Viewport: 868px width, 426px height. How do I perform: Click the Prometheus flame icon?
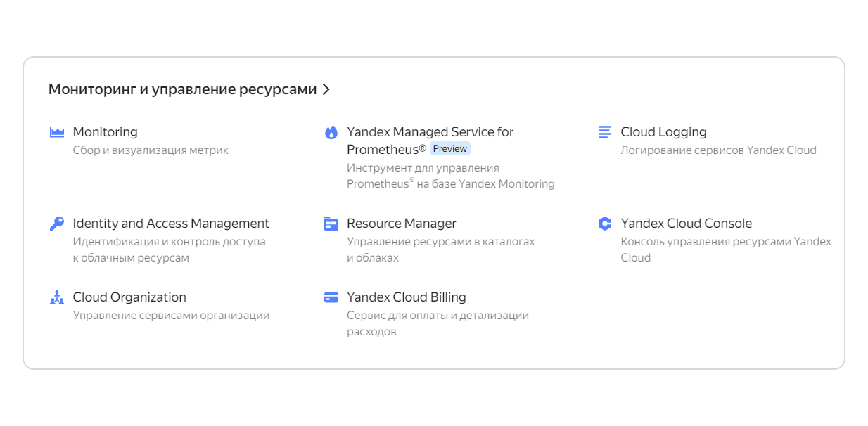331,132
